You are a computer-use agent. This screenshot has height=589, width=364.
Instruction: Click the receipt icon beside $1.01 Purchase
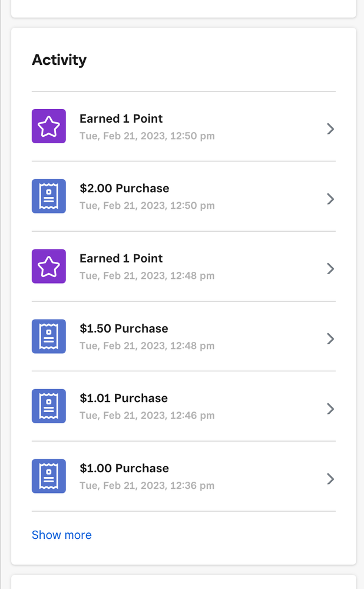point(49,406)
